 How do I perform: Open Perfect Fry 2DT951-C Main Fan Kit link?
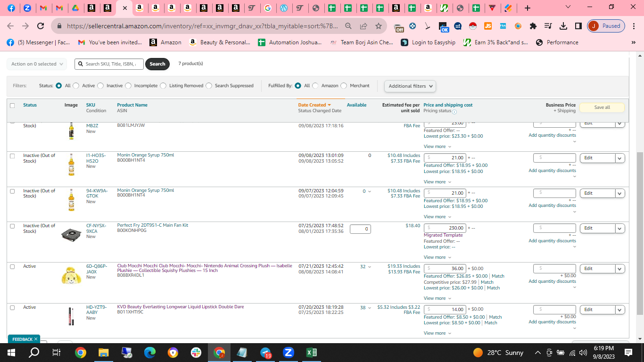pyautogui.click(x=153, y=225)
